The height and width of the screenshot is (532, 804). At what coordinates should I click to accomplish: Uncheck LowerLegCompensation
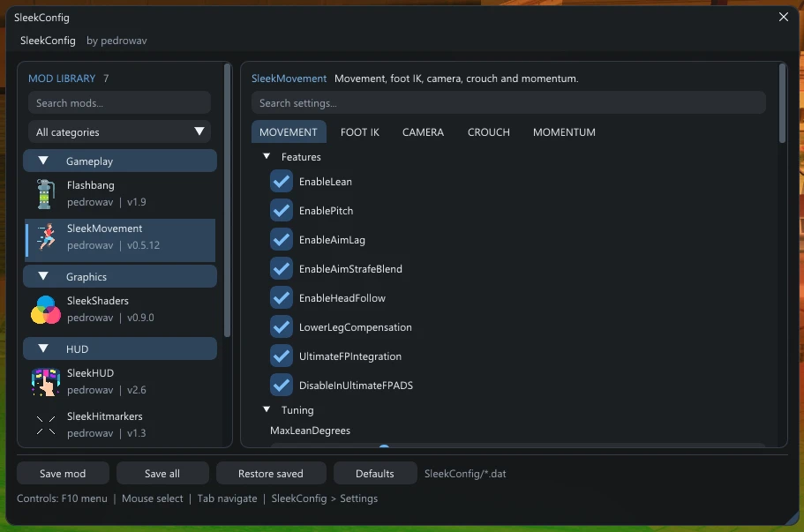point(281,327)
